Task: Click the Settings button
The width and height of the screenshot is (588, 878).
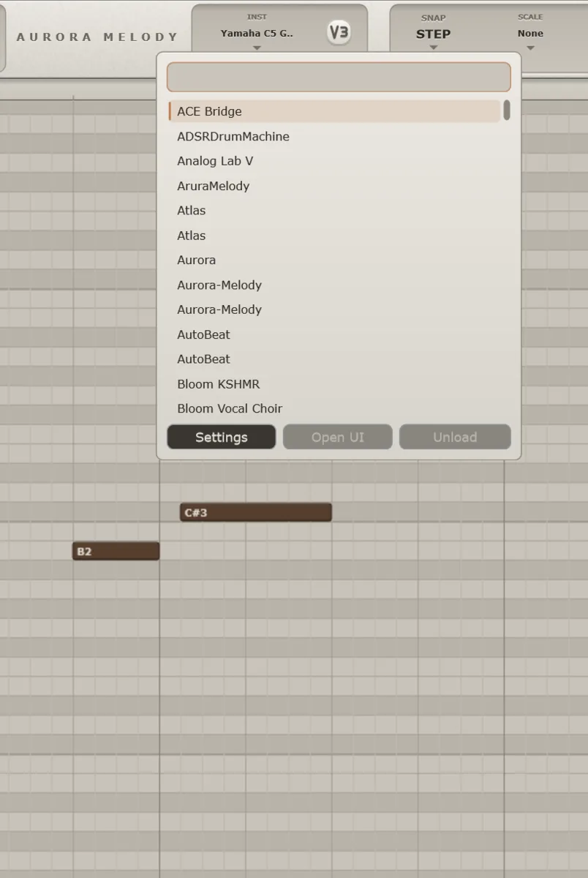Action: click(222, 437)
